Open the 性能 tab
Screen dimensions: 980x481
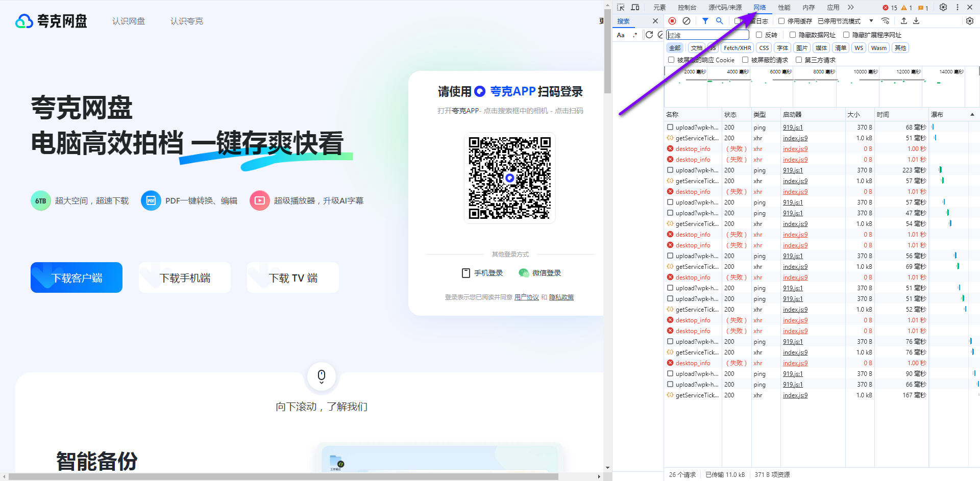point(784,7)
